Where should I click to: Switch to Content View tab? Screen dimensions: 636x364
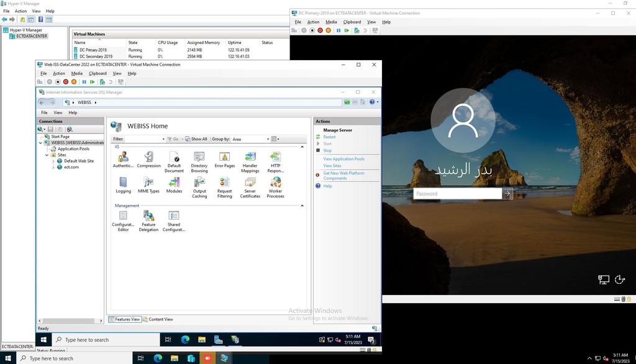[x=158, y=319]
